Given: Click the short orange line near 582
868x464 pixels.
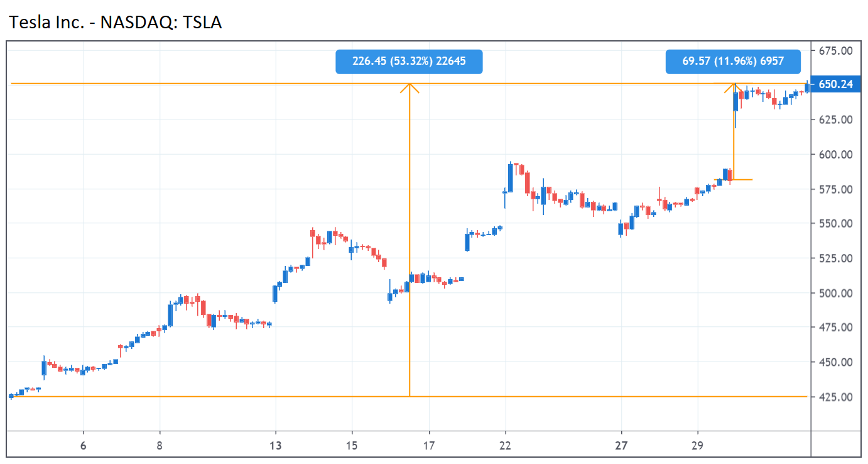Looking at the screenshot, I should pyautogui.click(x=742, y=180).
